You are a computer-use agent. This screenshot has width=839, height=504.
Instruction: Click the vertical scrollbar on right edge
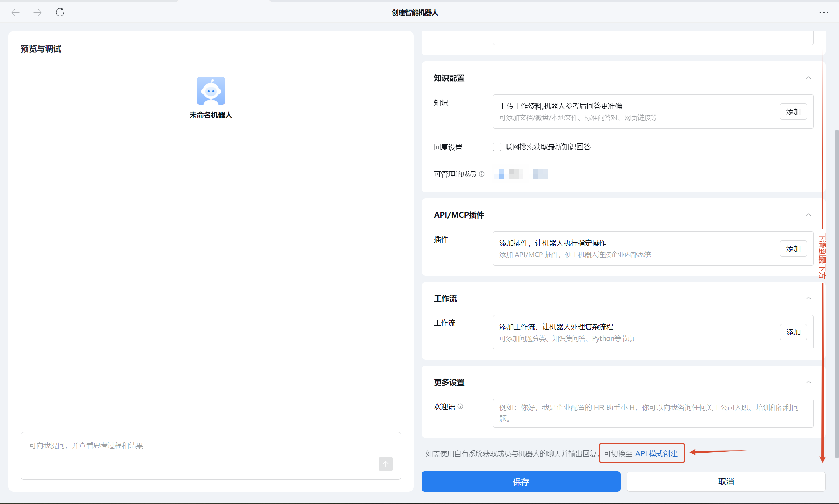[837, 294]
